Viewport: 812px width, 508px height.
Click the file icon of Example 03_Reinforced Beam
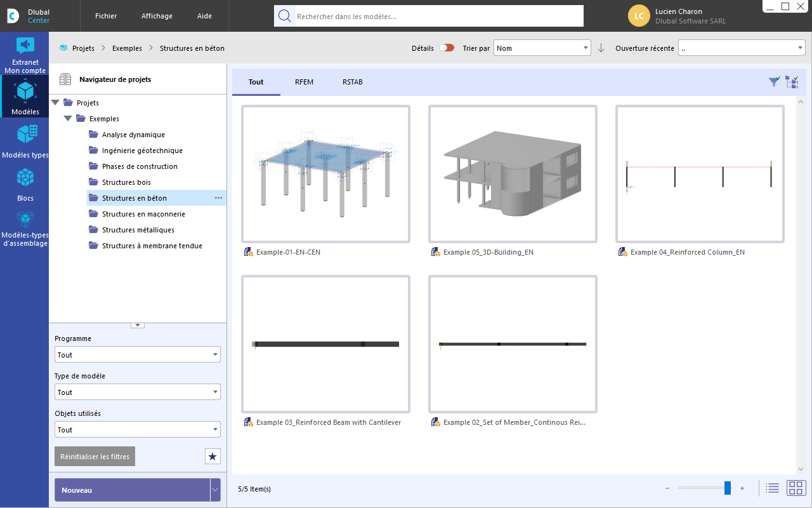tap(249, 422)
